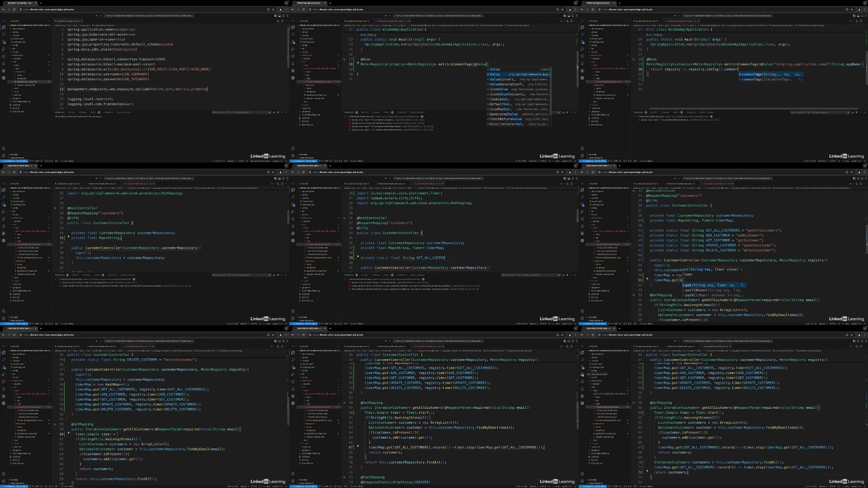Click URL address bar in application.properties frame
The width and height of the screenshot is (868, 488).
click(x=147, y=10)
